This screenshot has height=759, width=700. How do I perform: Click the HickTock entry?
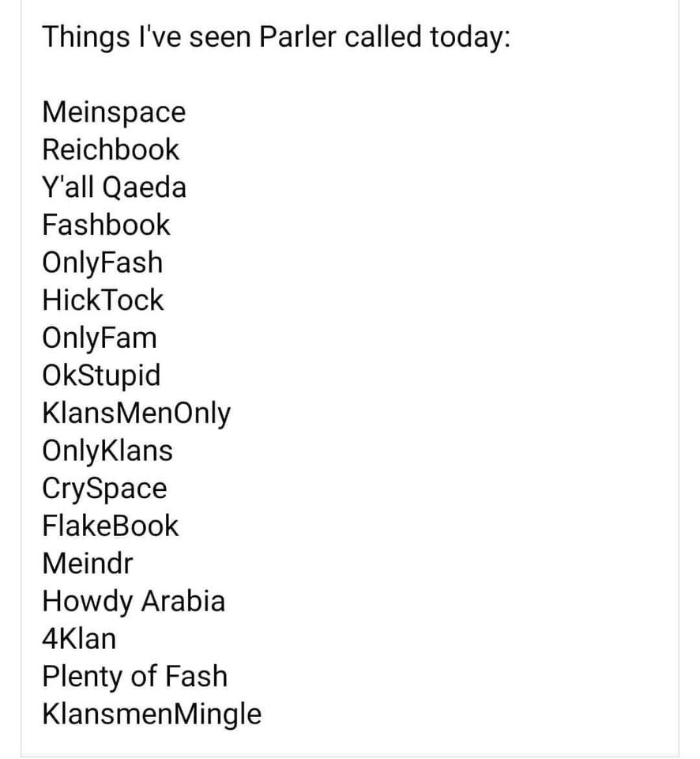coord(103,300)
